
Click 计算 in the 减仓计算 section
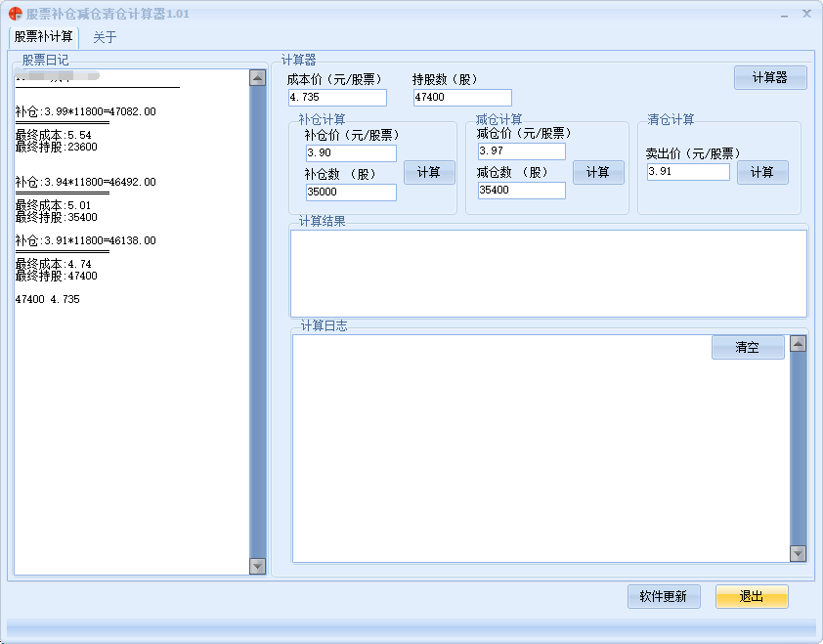point(598,172)
